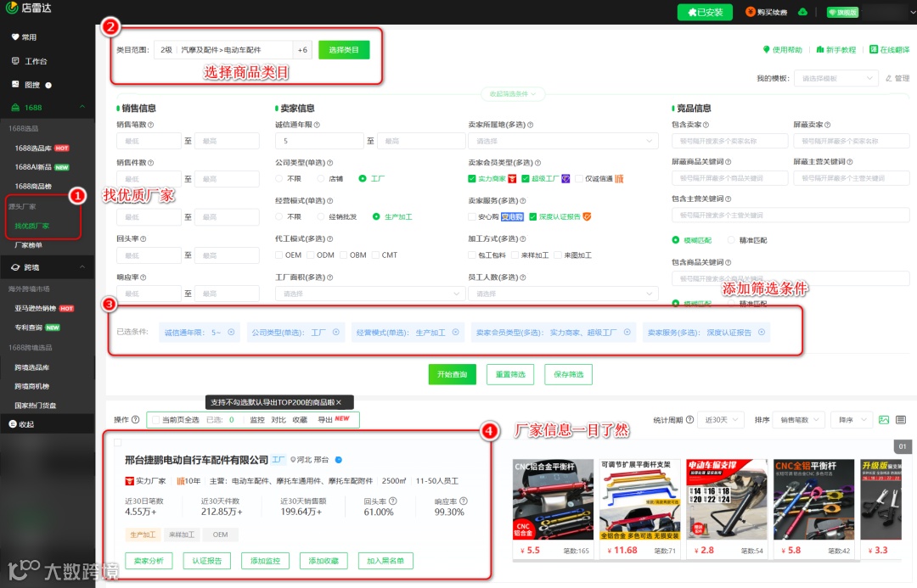Close the TOP200 export tooltip
This screenshot has height=588, width=917.
pyautogui.click(x=339, y=402)
